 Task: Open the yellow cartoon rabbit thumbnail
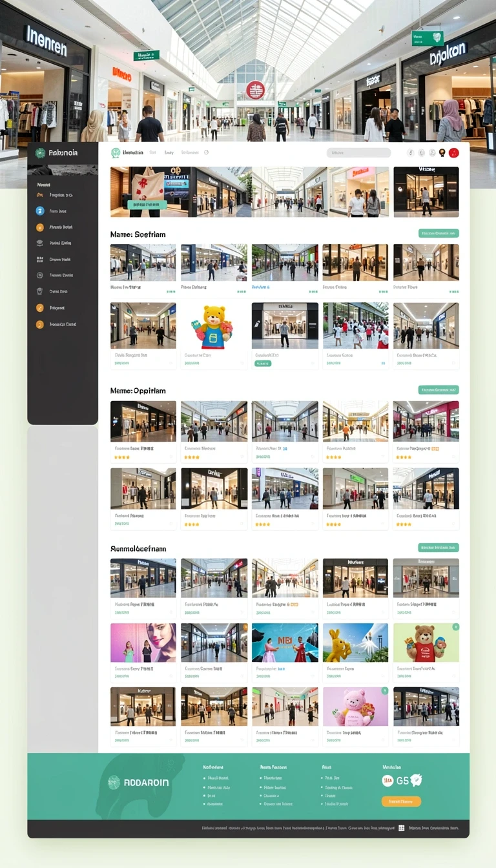coord(355,643)
